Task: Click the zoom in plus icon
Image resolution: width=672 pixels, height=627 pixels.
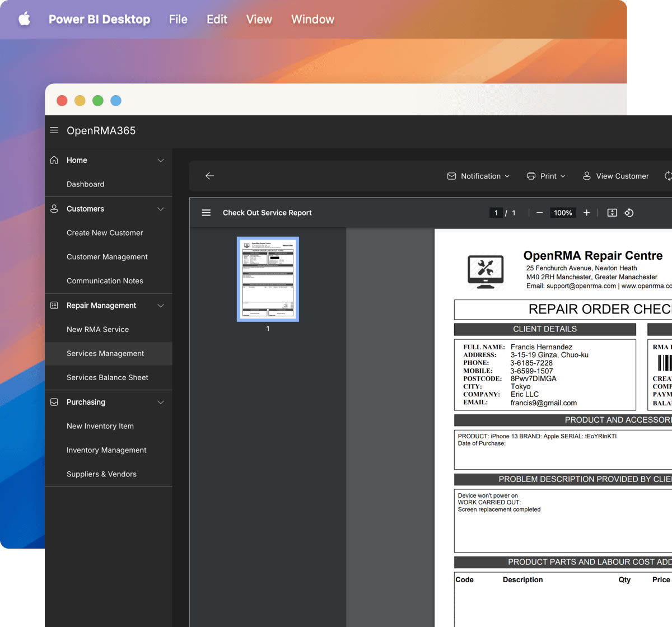Action: (x=586, y=213)
